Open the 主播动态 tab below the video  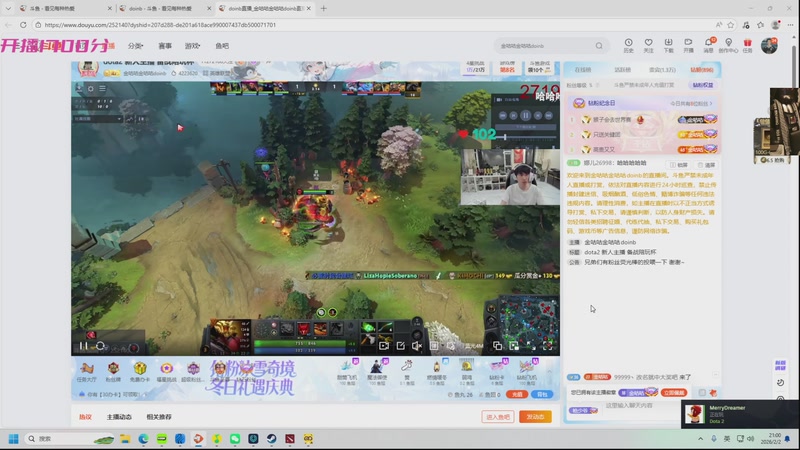(119, 417)
